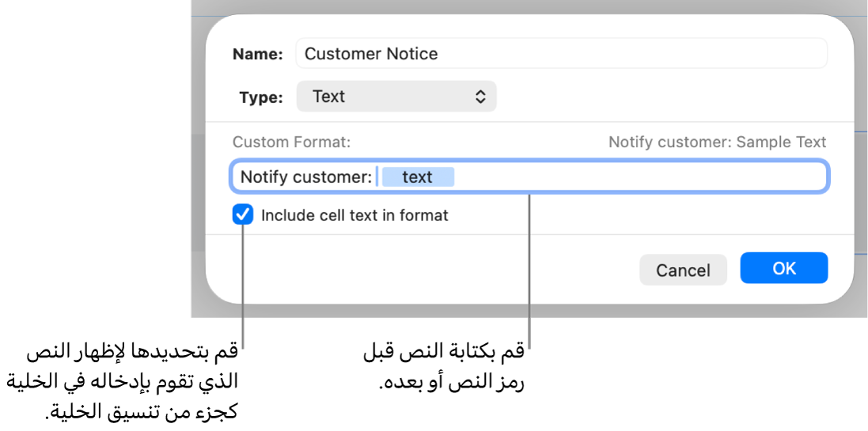Viewport: 868px width, 431px height.
Task: Click the Name field containing Customer Notice
Action: pyautogui.click(x=560, y=54)
